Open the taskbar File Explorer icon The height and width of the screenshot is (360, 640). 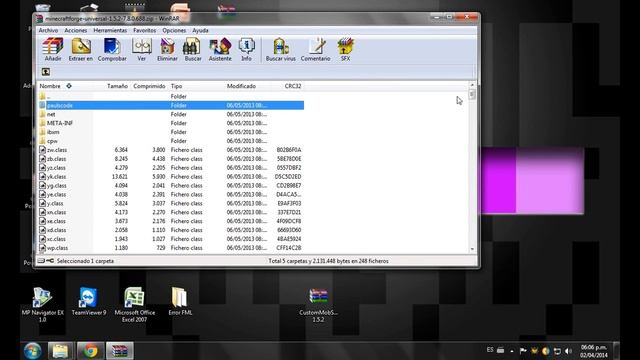(x=60, y=351)
